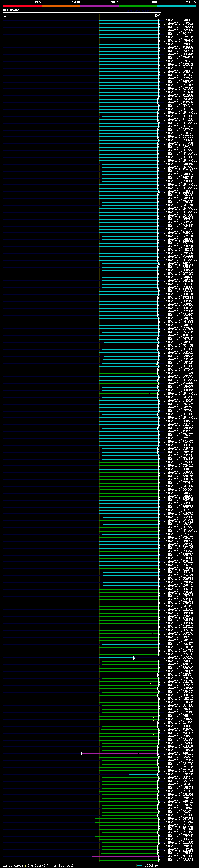Select label UniRef100_O28045
Image resolution: width=199 pixels, height=868 pixels.
pos(178,737)
